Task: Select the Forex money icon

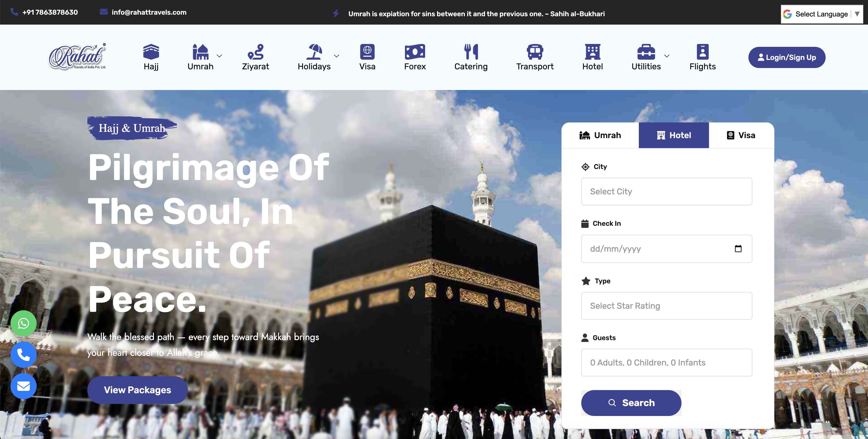Action: (x=415, y=51)
